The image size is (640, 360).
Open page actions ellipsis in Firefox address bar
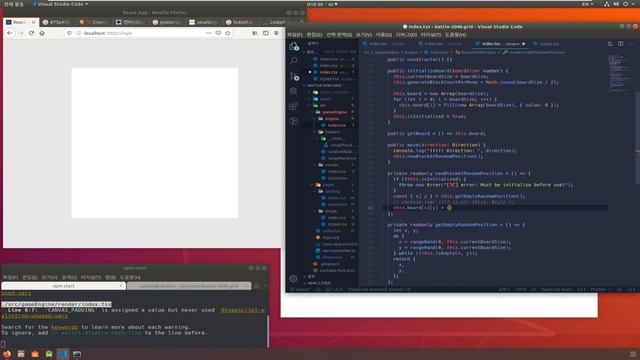[209, 33]
